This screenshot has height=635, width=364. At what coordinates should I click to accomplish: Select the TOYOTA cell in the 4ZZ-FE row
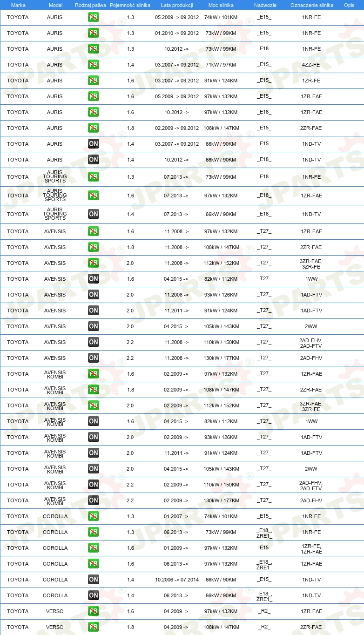tap(18, 65)
